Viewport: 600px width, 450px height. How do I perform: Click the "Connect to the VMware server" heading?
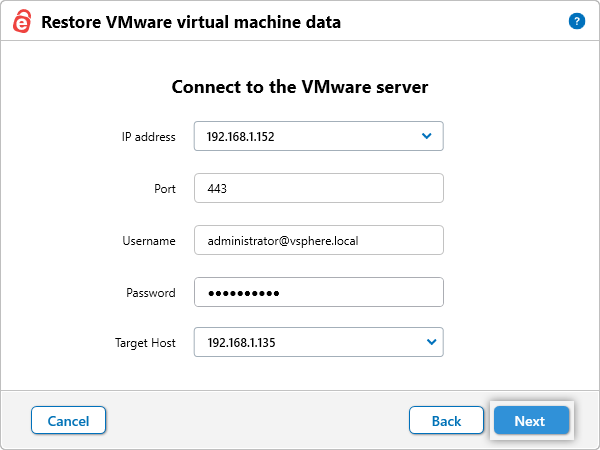[x=300, y=87]
